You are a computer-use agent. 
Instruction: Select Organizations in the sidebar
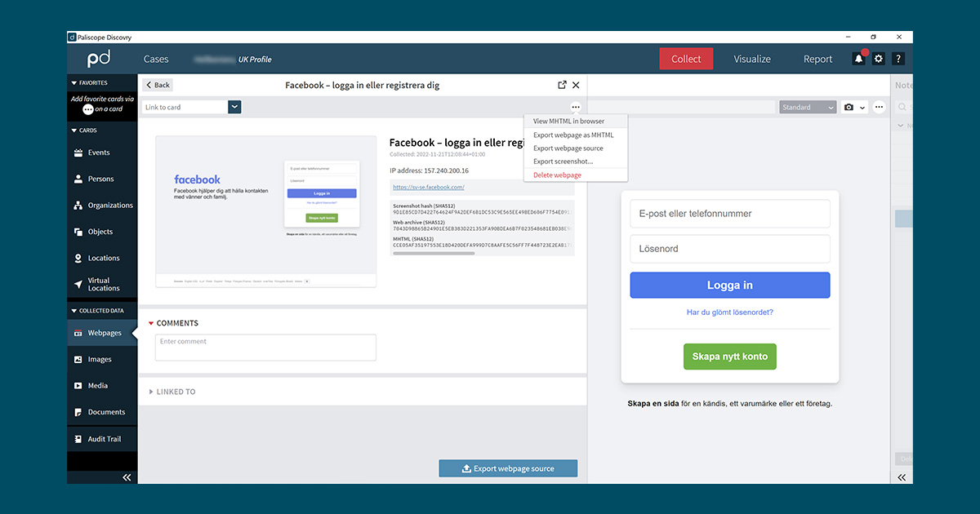[x=109, y=206]
